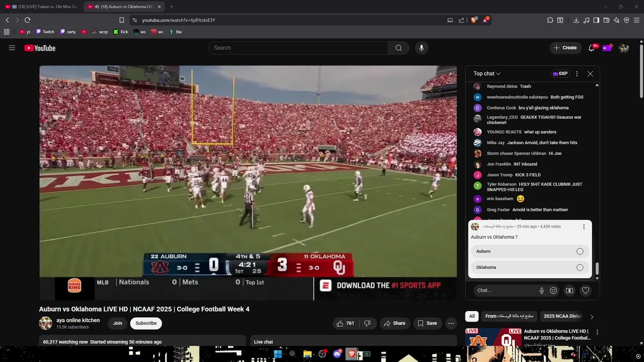
Task: Open the YouTube guide hamburger menu
Action: coord(12,48)
